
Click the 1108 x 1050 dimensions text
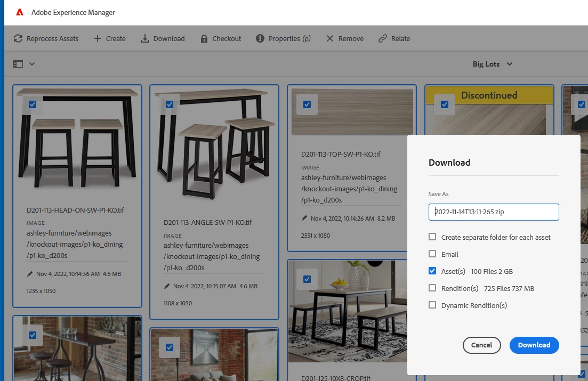[178, 303]
